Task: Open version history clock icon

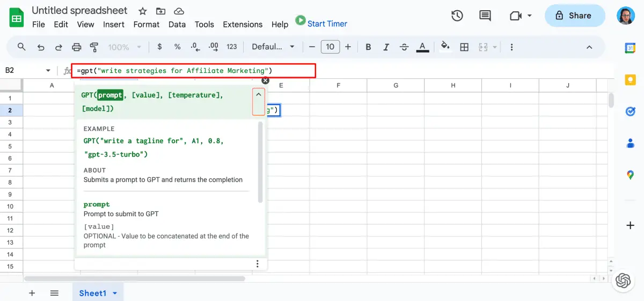Action: point(457,16)
